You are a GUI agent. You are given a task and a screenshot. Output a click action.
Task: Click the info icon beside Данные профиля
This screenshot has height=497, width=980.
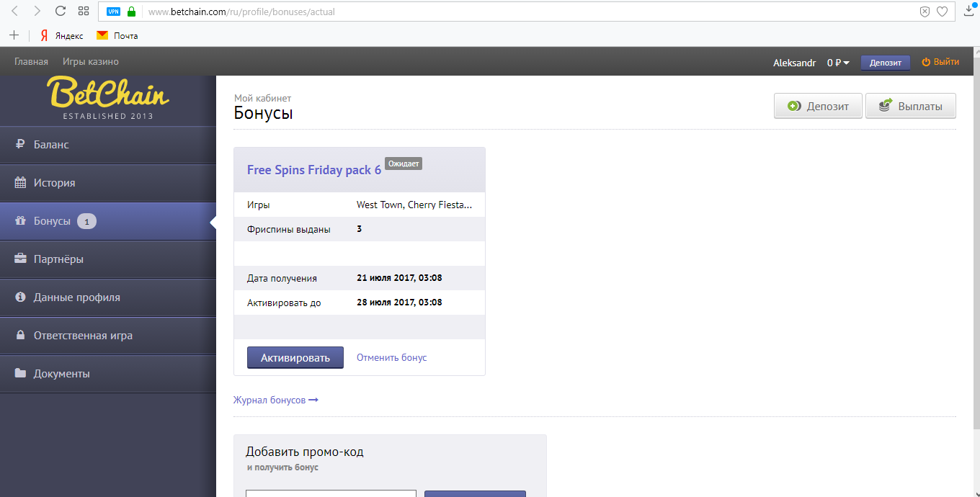[20, 297]
